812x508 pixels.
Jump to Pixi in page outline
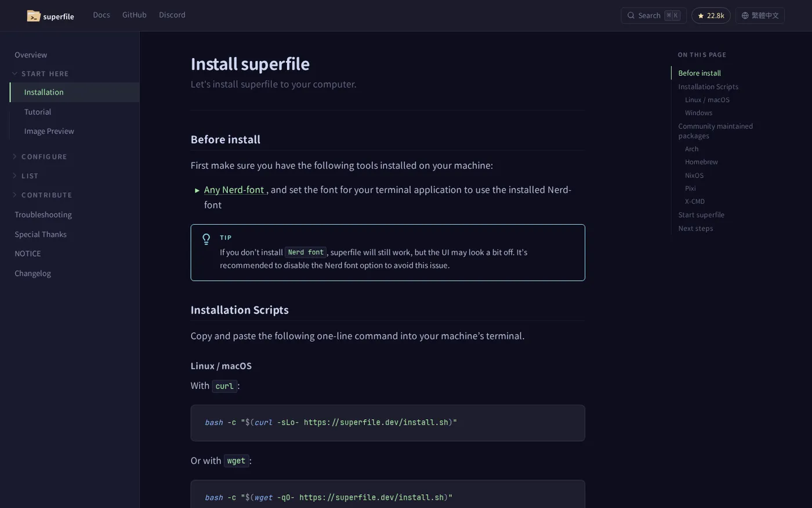click(690, 188)
